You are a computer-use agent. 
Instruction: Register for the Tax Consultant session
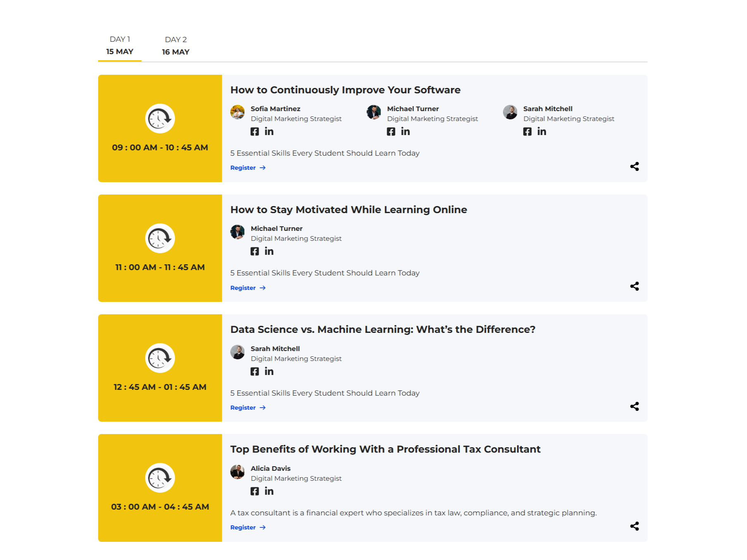pos(248,527)
